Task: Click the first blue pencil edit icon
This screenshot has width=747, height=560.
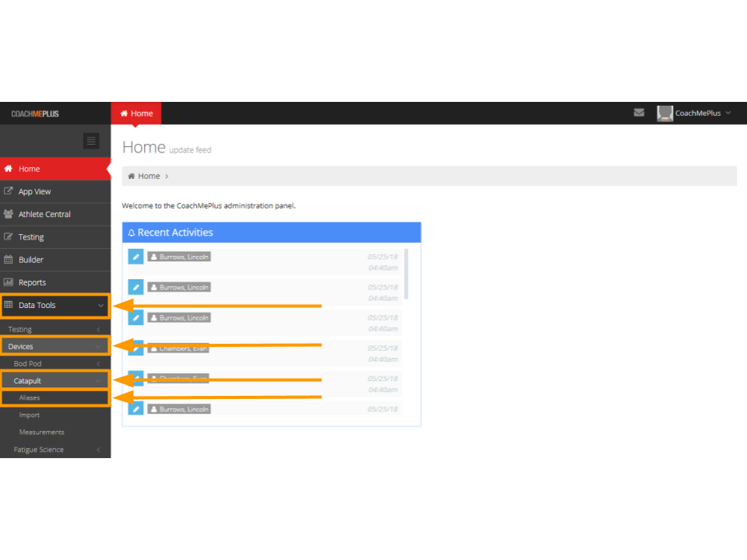Action: pos(135,257)
